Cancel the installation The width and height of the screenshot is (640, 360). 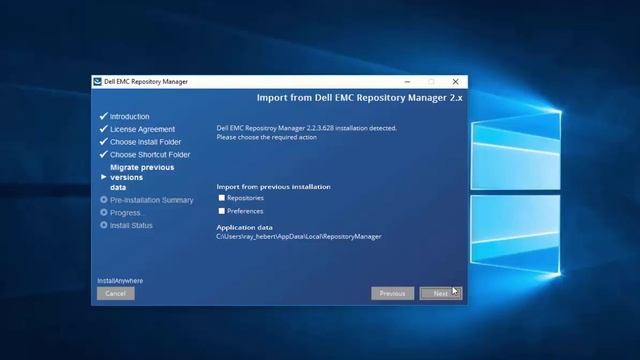(x=116, y=293)
